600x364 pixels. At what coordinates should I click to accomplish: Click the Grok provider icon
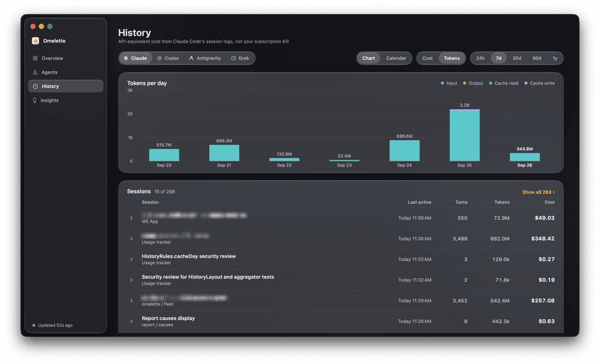point(233,58)
